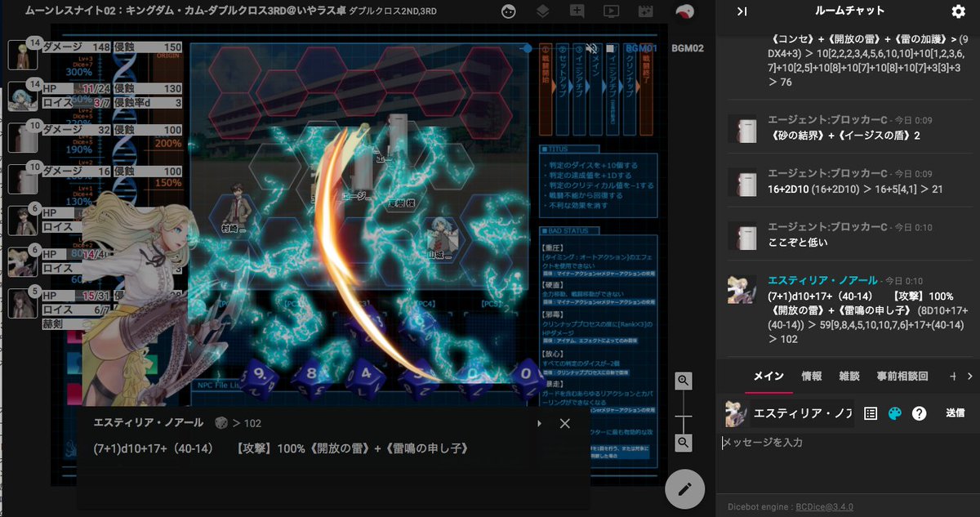Click the arrow icon in dice popup

click(539, 423)
